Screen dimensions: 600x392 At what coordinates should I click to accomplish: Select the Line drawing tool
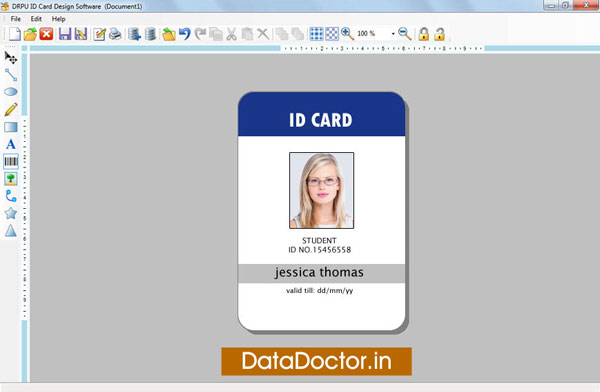click(x=11, y=75)
